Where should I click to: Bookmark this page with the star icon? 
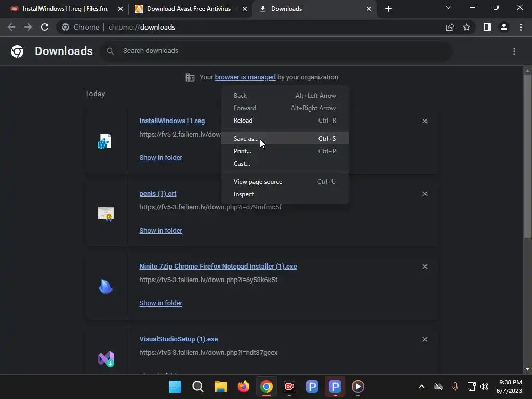467,27
